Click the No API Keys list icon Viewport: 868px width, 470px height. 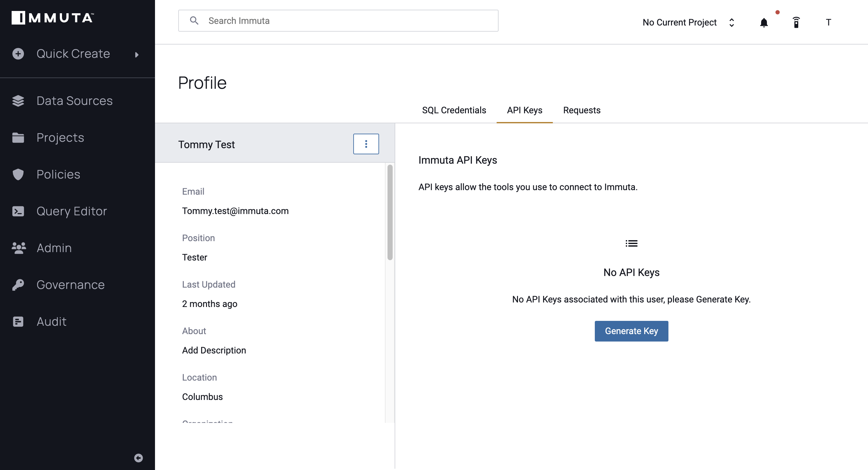tap(631, 243)
